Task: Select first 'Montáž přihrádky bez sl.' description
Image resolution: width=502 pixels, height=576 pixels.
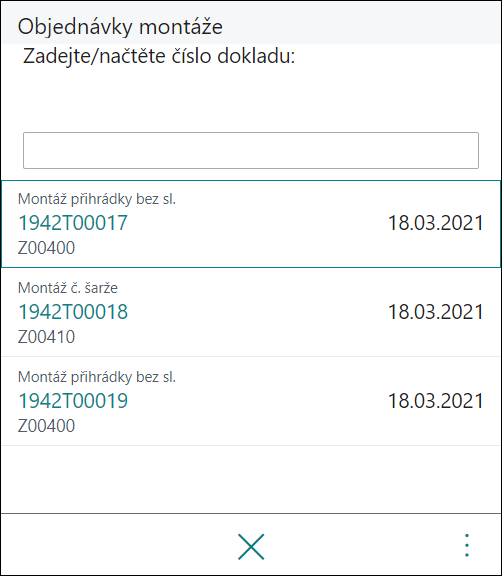Action: tap(97, 199)
